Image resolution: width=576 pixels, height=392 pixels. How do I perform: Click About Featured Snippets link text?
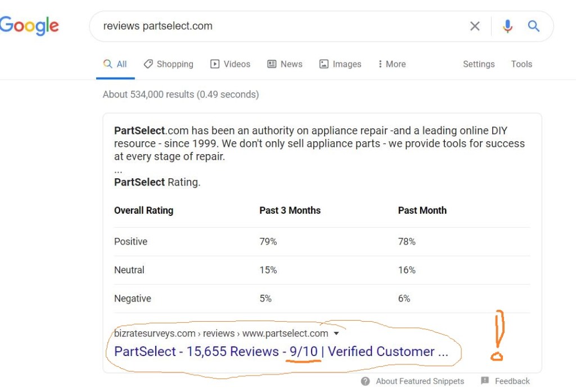420,381
